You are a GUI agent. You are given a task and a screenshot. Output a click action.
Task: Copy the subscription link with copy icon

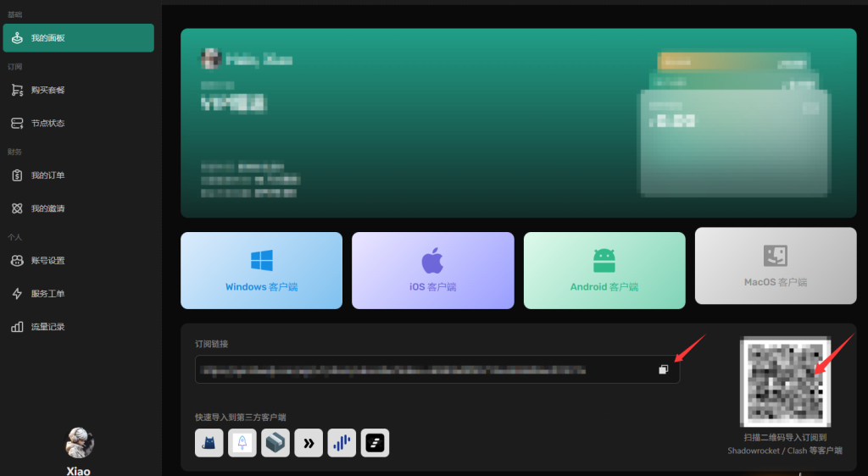(x=663, y=369)
